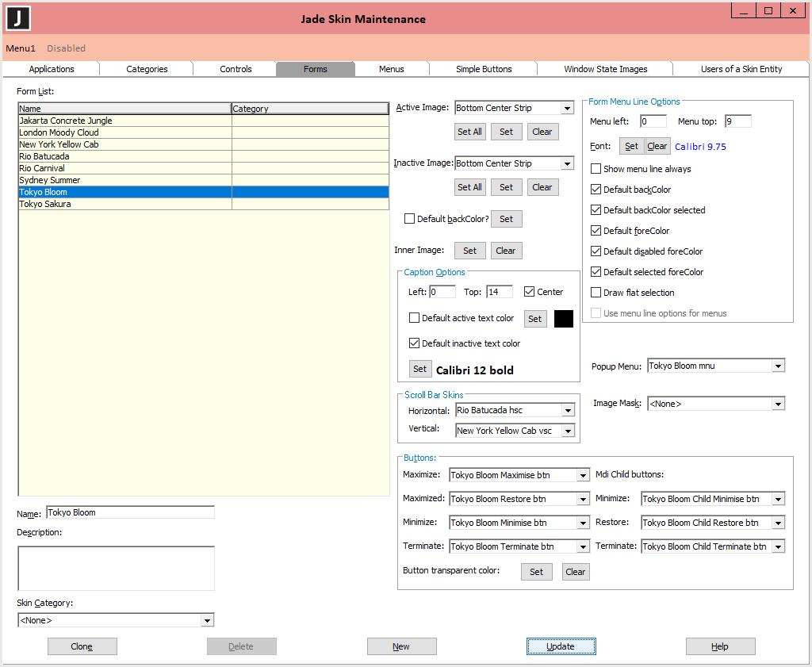Check Default active text color option
This screenshot has width=812, height=667.
click(x=414, y=318)
